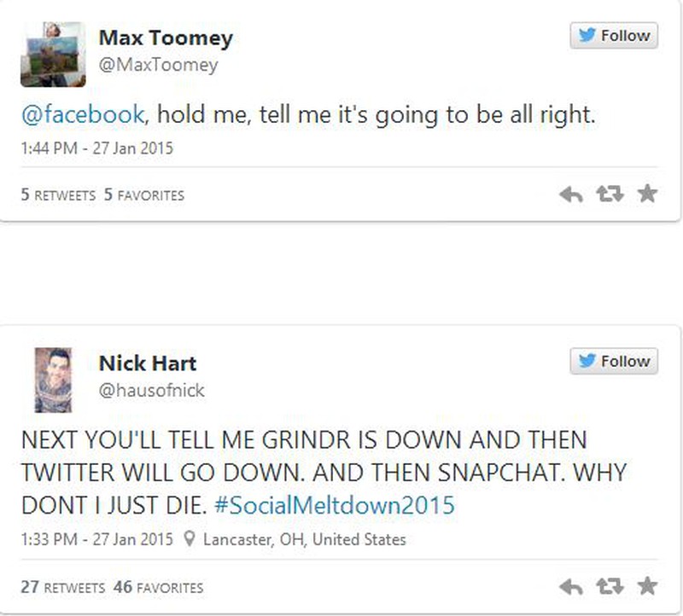Viewport: 683px width, 616px height.
Task: Favorite Max Toomey's tweet with star
Action: 647,194
